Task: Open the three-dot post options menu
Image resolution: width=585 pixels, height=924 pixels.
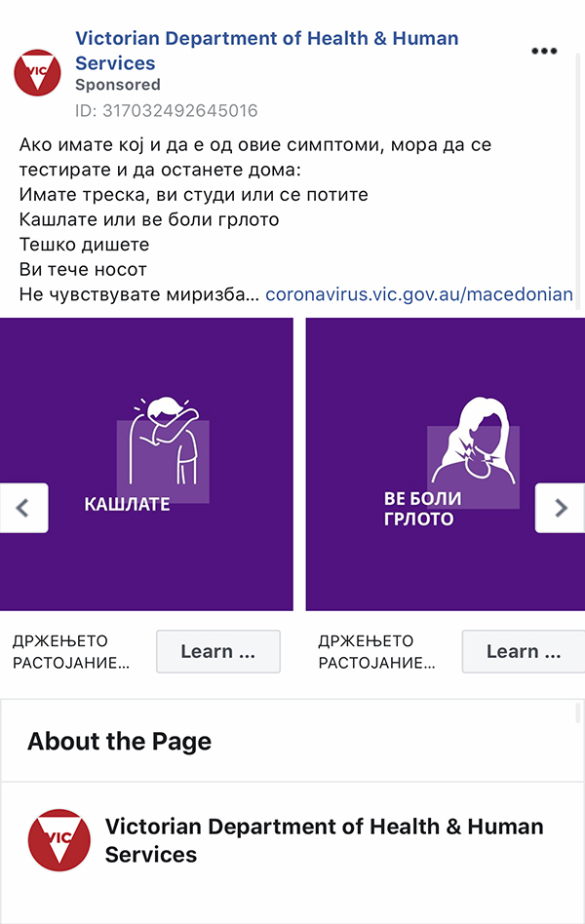Action: click(x=544, y=52)
